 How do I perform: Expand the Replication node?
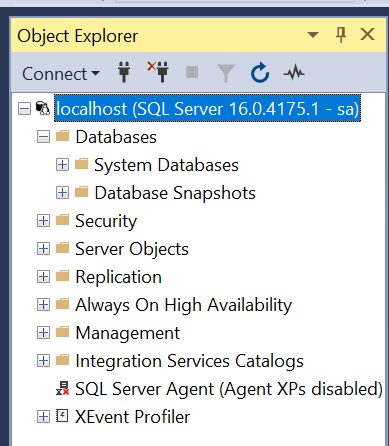coord(43,277)
